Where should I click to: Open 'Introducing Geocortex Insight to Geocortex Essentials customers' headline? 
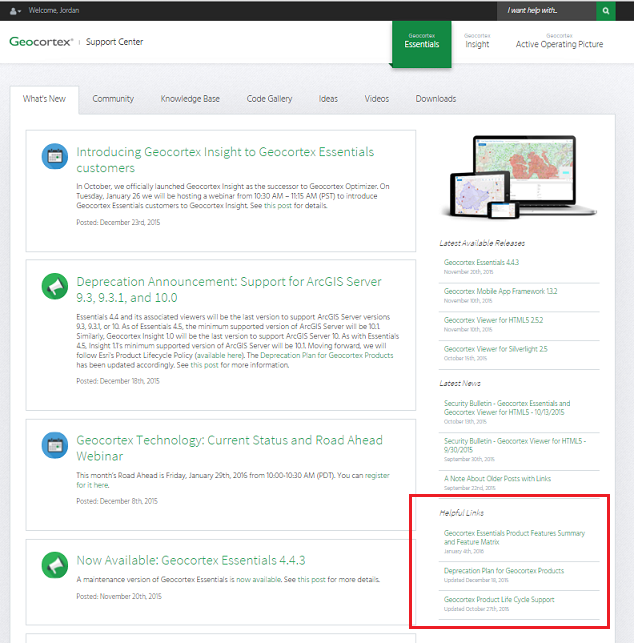coord(225,160)
